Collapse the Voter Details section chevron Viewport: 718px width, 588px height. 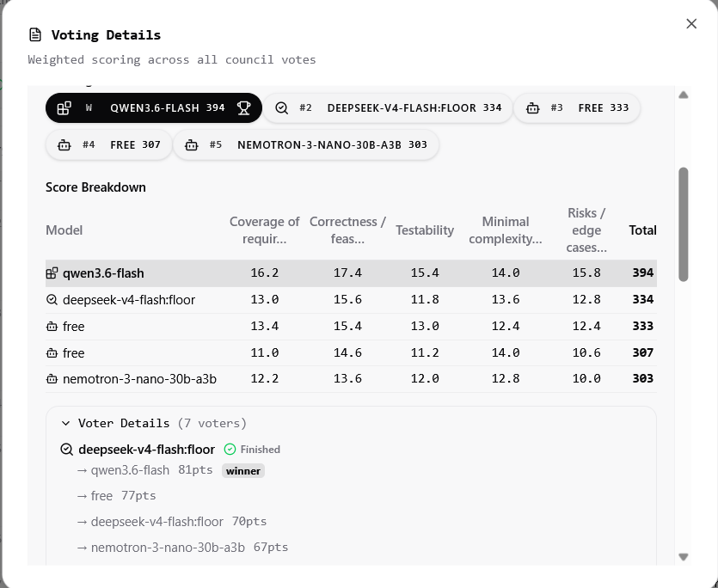66,423
